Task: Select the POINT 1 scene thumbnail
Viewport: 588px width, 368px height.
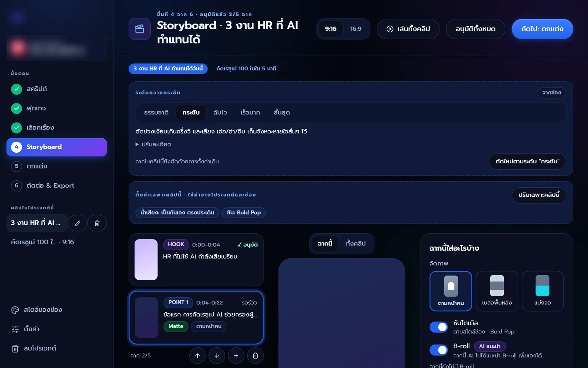Action: [x=146, y=318]
